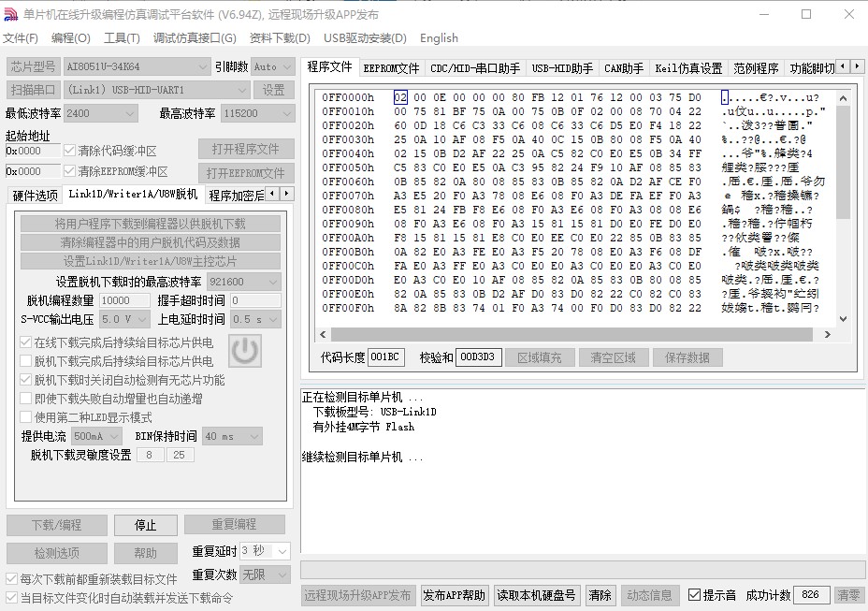This screenshot has width=868, height=611.
Task: Click 校验和 field 00D3D3
Action: (479, 356)
